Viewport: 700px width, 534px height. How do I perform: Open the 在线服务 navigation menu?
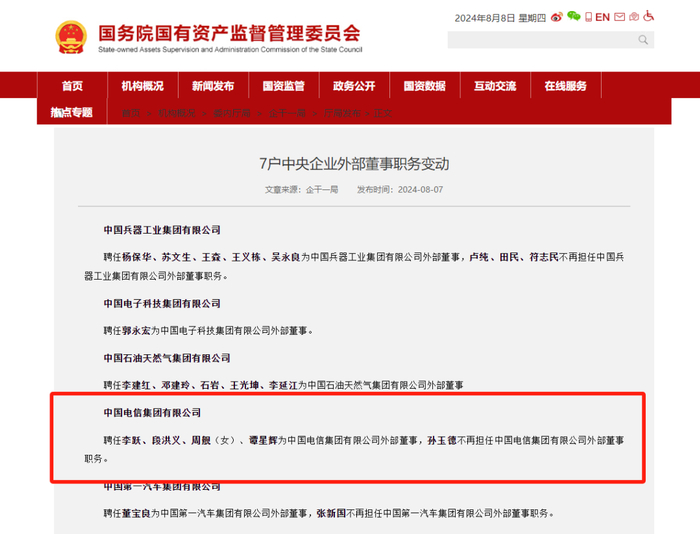[x=566, y=86]
